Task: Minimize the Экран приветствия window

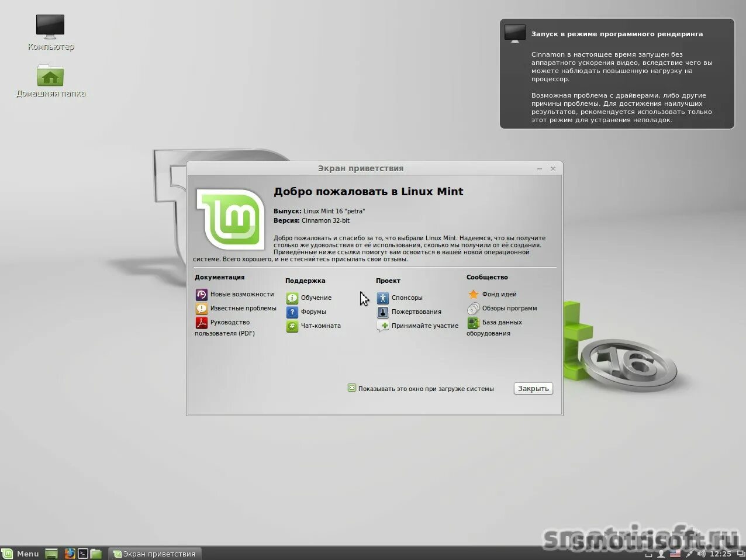Action: coord(539,168)
